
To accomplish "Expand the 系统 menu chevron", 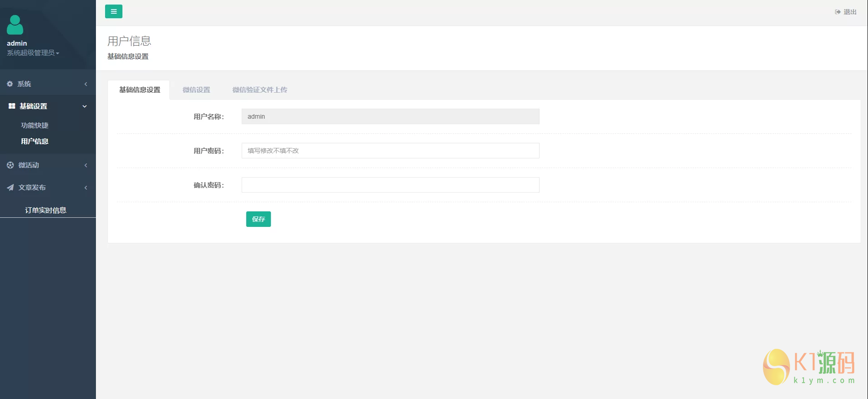I will point(86,84).
